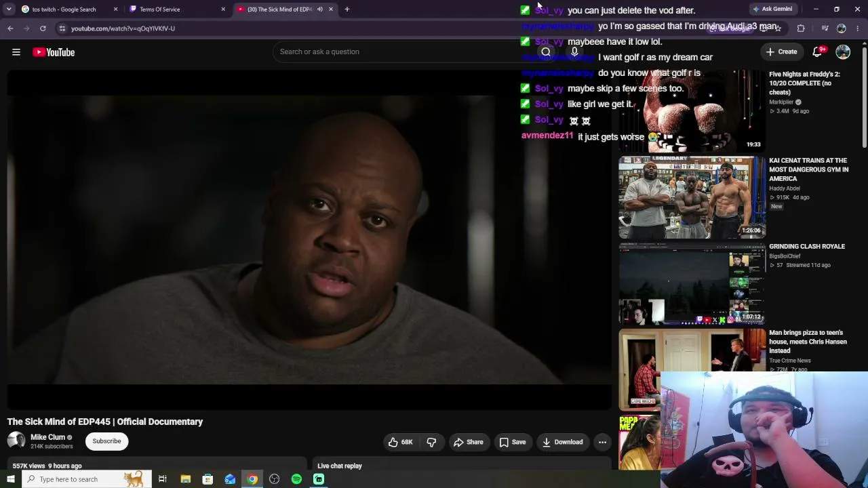Open the Mail app on the taskbar
The width and height of the screenshot is (868, 488).
coord(230,479)
